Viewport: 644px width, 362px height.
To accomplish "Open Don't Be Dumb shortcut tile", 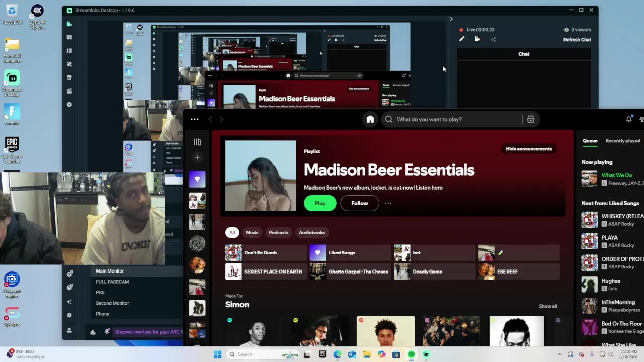I will [x=266, y=253].
